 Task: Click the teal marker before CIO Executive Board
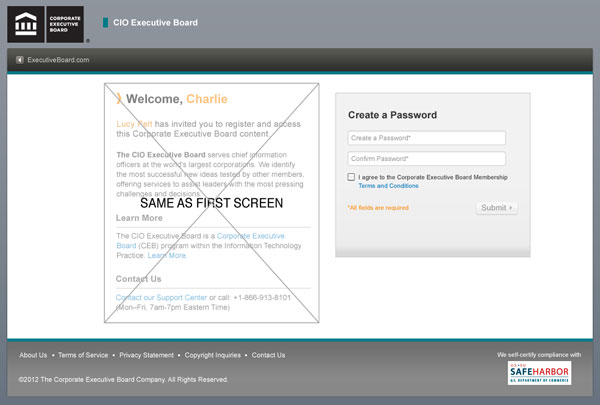tap(105, 22)
